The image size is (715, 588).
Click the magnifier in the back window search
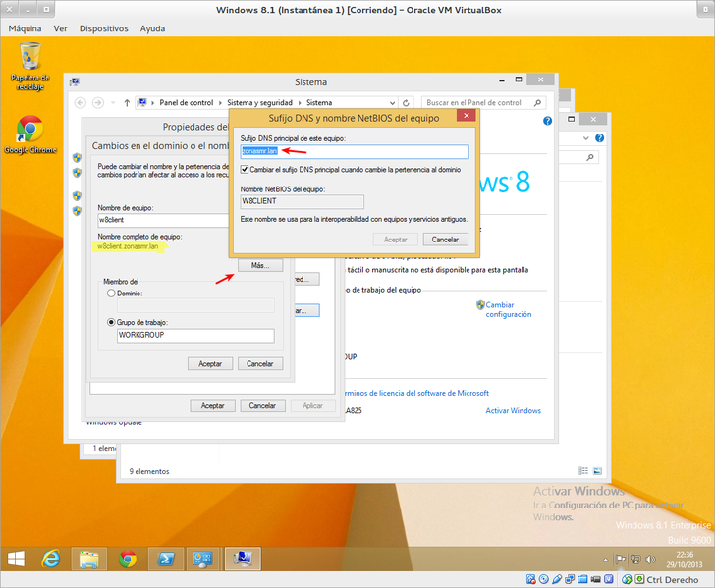coord(590,158)
